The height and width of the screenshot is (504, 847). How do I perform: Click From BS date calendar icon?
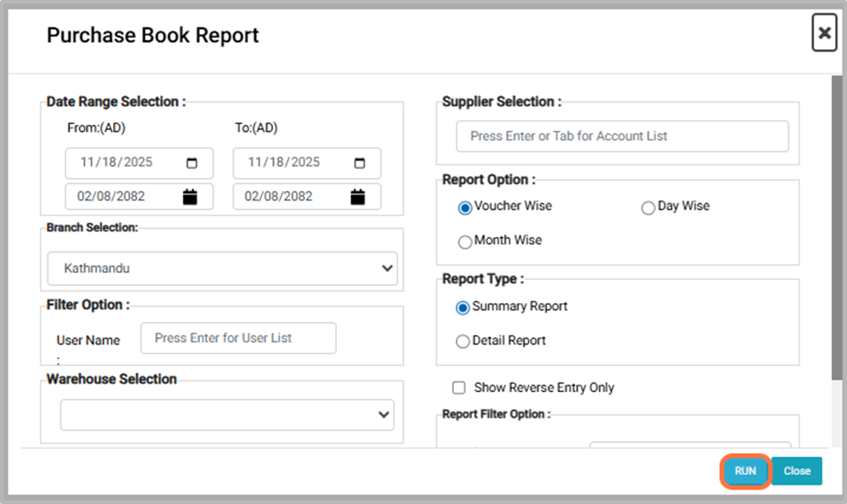pos(190,196)
